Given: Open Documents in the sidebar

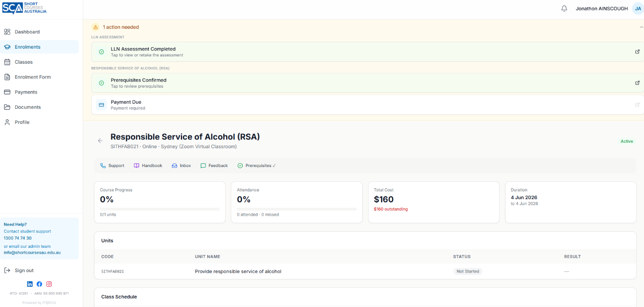Looking at the screenshot, I should pos(40,107).
